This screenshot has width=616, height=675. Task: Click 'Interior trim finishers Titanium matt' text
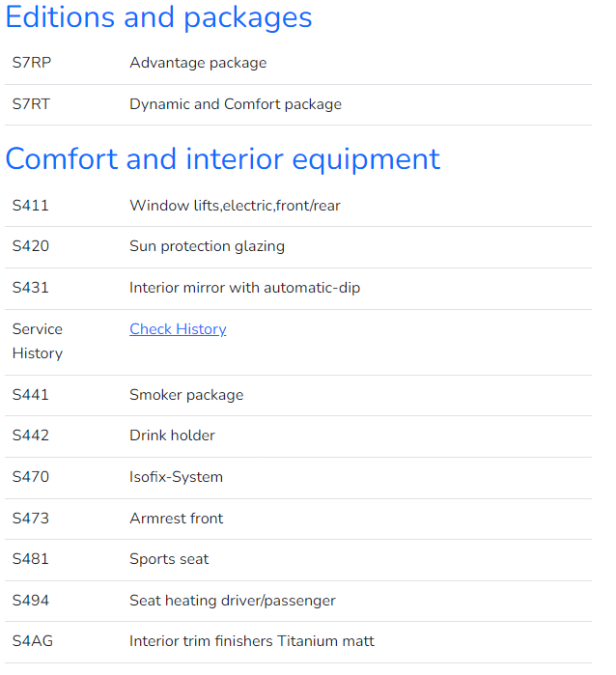pos(252,641)
